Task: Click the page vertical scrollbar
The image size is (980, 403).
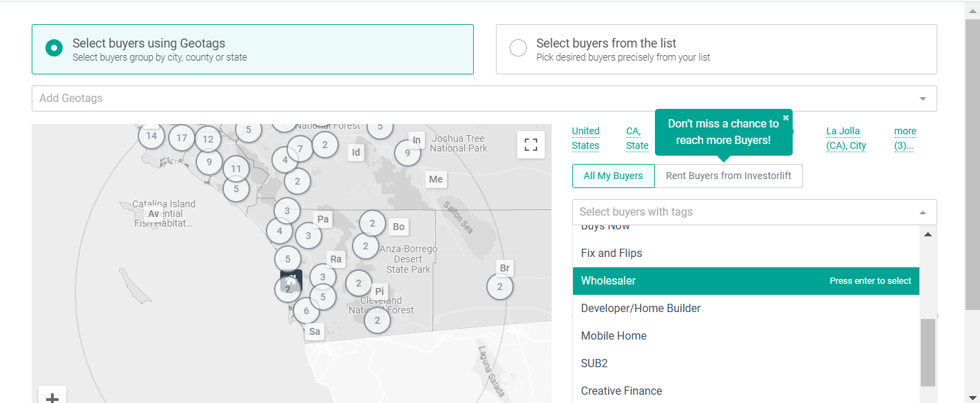Action: click(972, 164)
